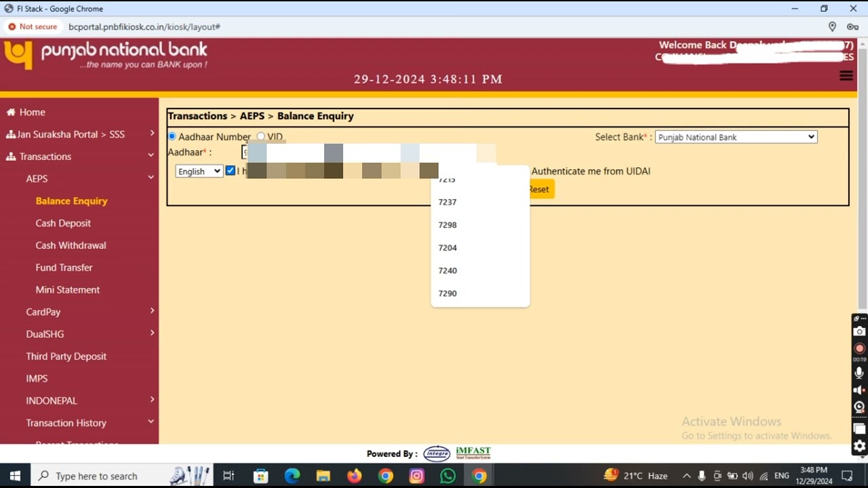Image resolution: width=868 pixels, height=488 pixels.
Task: Click the taskbar clock showing 3:48 PM
Action: click(x=813, y=476)
